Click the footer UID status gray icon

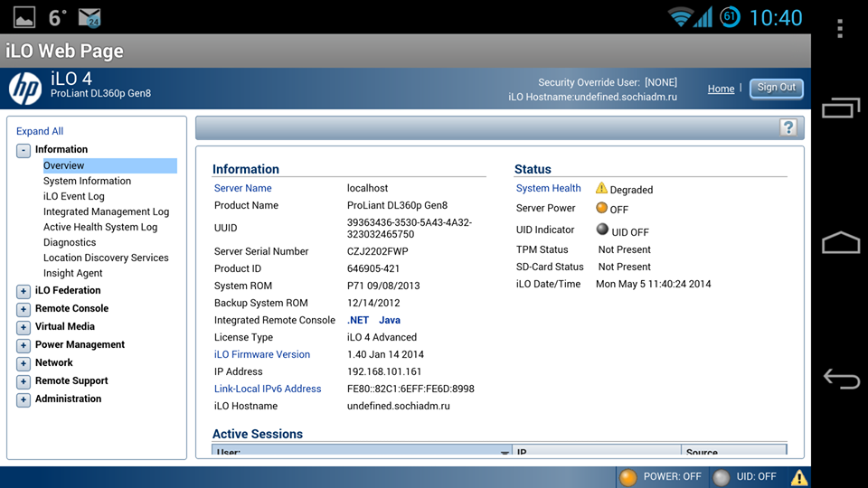coord(722,477)
